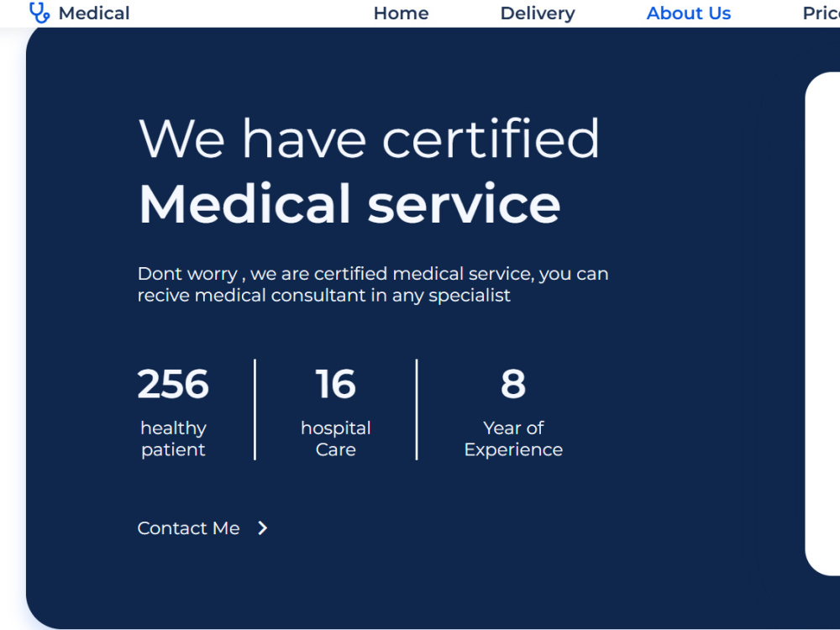Open the Home menu item
The height and width of the screenshot is (630, 840).
click(401, 13)
